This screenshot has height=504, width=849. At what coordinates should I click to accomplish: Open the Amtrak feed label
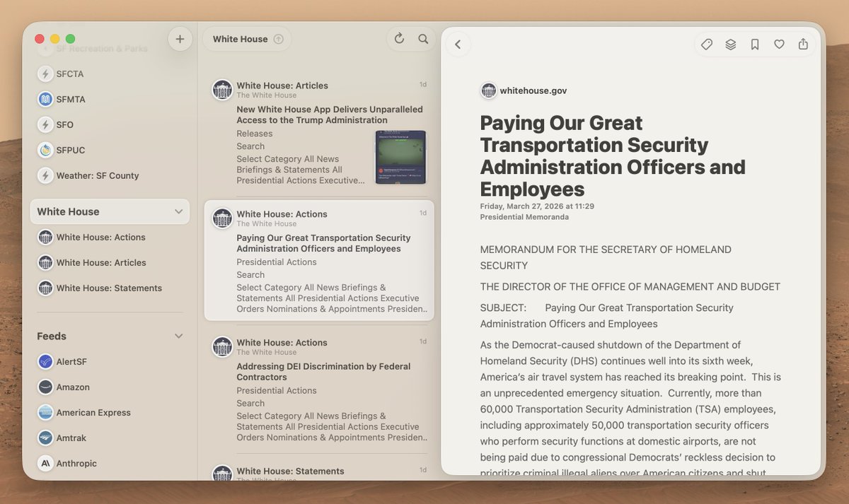[71, 438]
